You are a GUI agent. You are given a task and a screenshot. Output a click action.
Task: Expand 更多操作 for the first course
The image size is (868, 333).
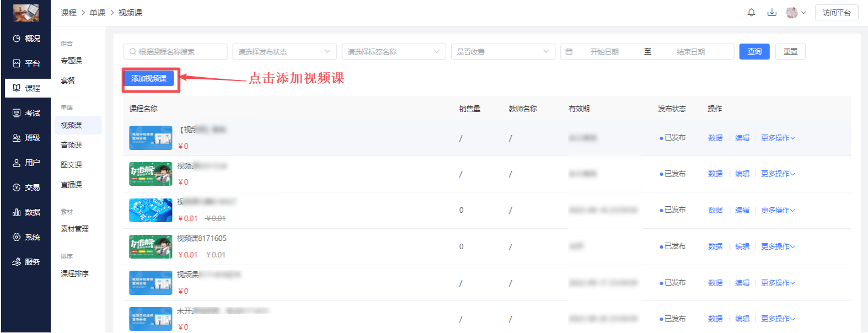(x=778, y=138)
